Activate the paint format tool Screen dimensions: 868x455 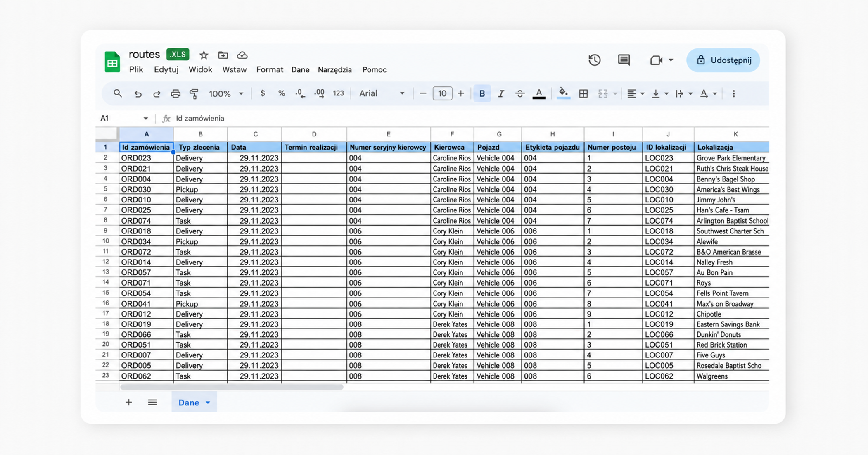194,94
